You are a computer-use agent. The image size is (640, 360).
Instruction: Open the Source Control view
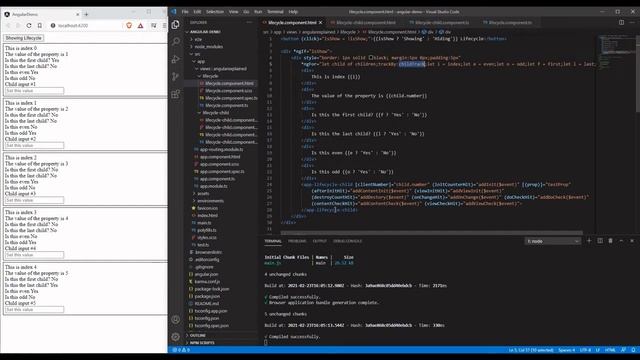(176, 77)
